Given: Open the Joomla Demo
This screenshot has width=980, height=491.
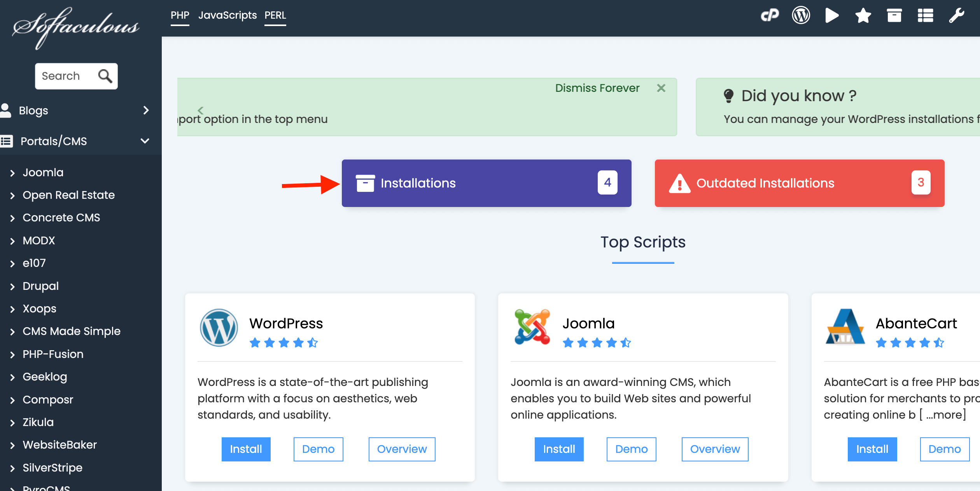Looking at the screenshot, I should click(631, 449).
